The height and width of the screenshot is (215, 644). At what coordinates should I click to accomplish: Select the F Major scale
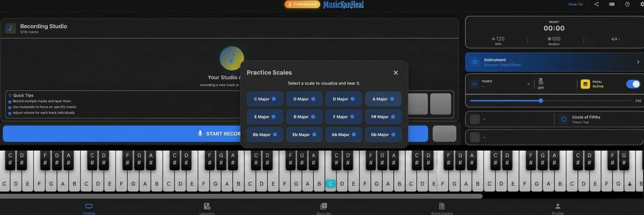[344, 117]
